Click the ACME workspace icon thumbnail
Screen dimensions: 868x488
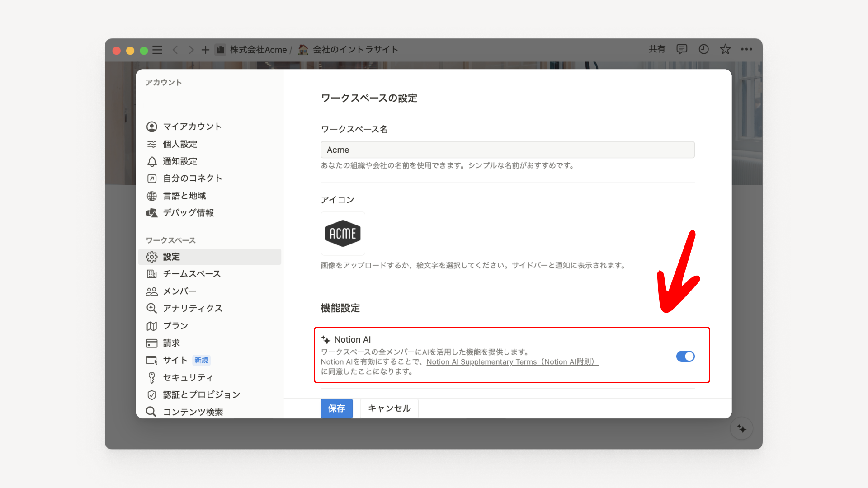343,234
